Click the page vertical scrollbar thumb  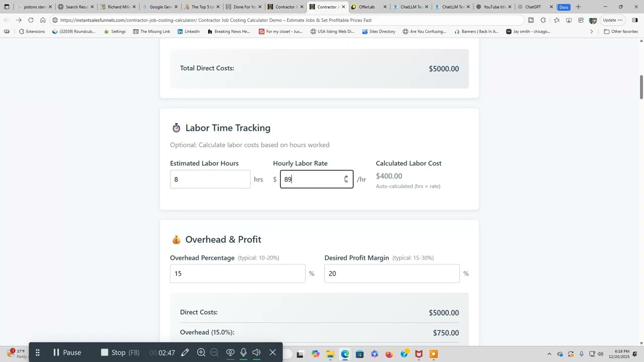641,87
